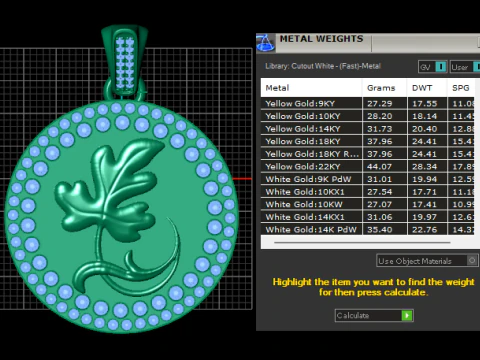Select Yellow Gold:18KY R... row

pos(367,154)
